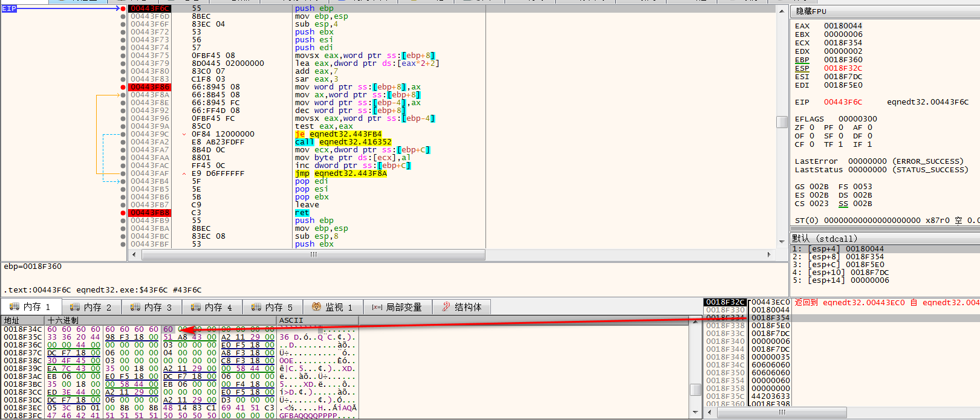Click the stack pane scroll-left arrow
The image size is (980, 420).
click(709, 412)
